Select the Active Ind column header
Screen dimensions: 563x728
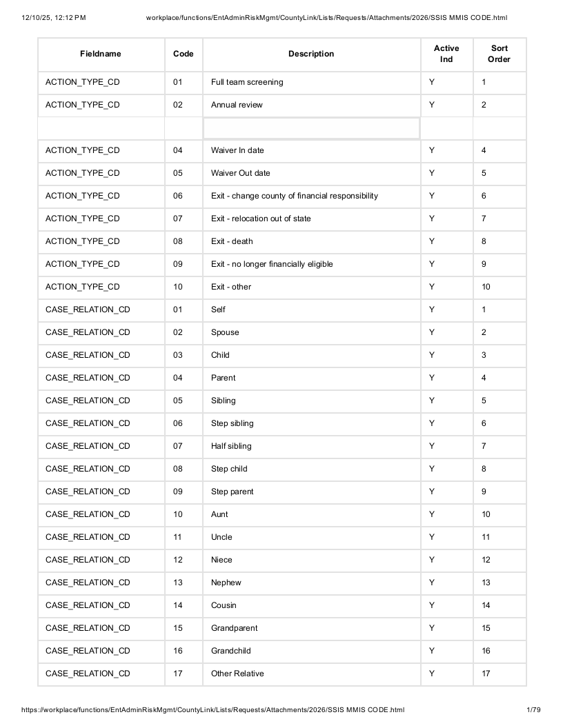446,54
